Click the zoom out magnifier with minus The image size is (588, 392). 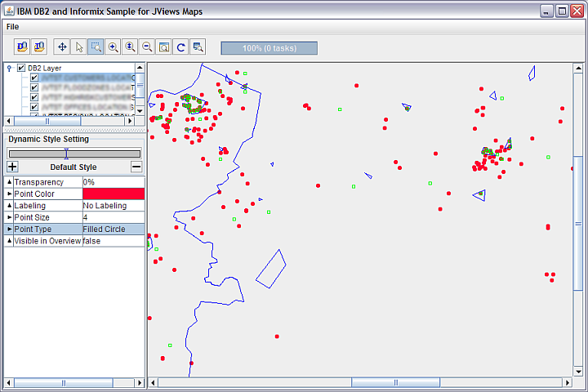click(x=147, y=47)
